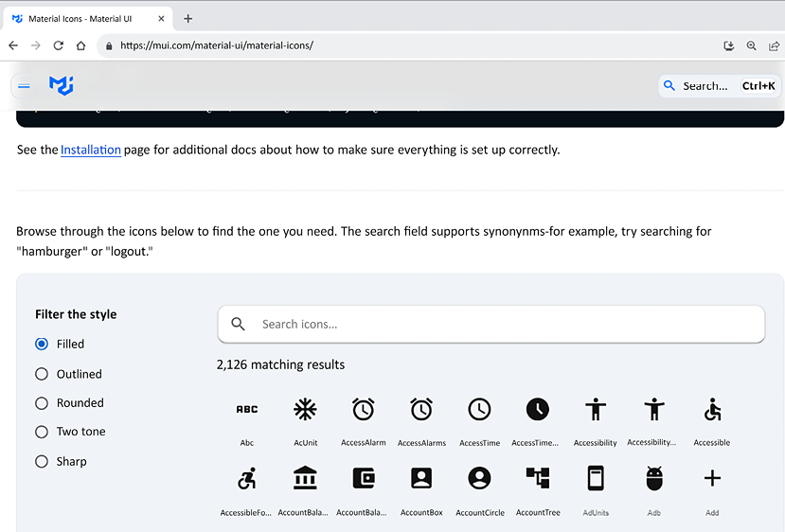Image resolution: width=785 pixels, height=532 pixels.
Task: Click the Accessible wheelchair icon
Action: pos(712,409)
